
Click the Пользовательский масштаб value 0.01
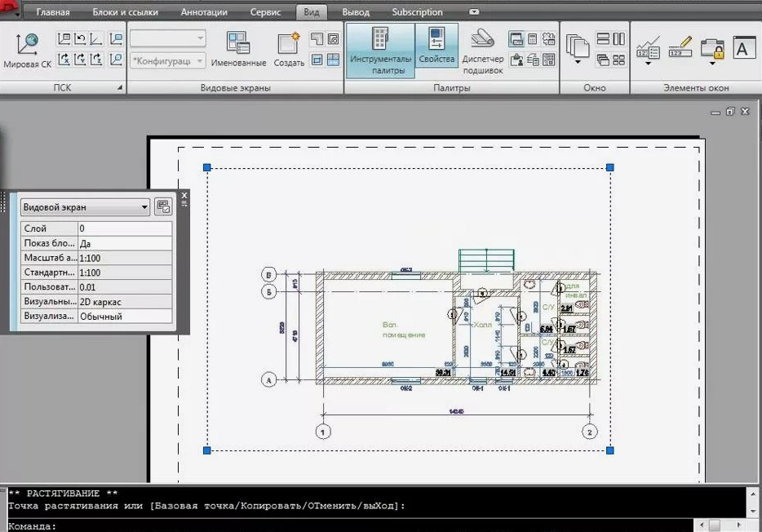click(125, 287)
